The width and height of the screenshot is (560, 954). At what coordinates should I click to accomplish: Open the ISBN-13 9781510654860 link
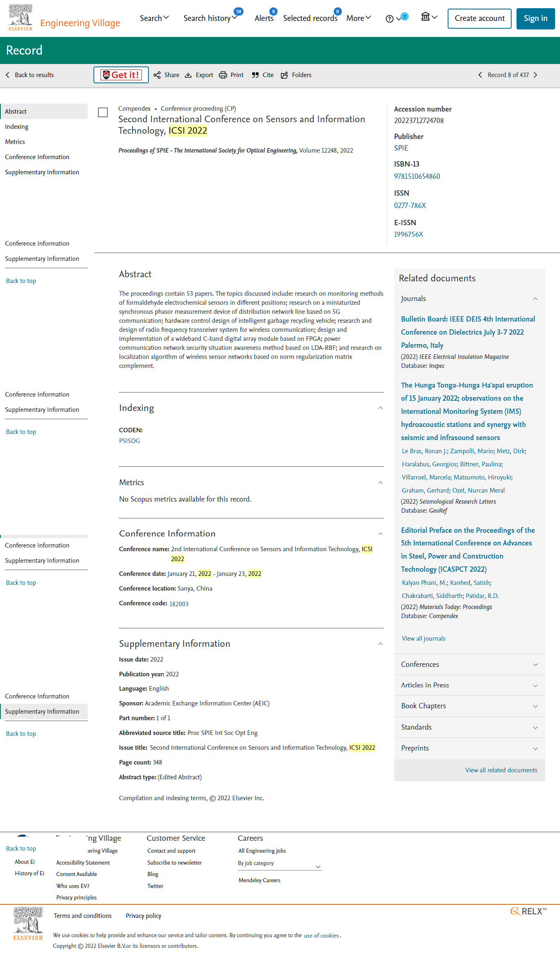click(x=417, y=176)
